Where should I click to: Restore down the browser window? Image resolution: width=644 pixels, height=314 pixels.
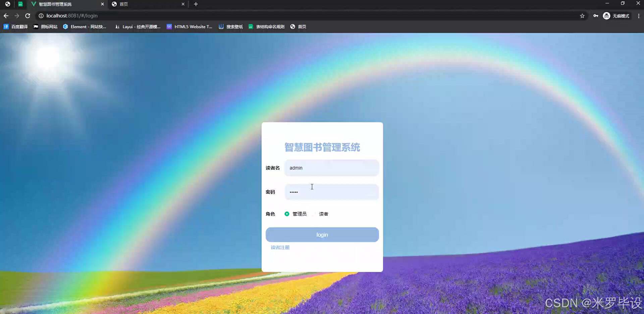pyautogui.click(x=623, y=3)
